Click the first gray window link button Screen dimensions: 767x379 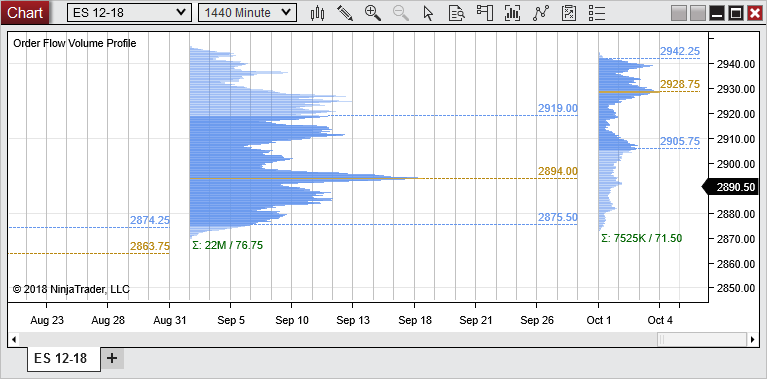pyautogui.click(x=679, y=13)
